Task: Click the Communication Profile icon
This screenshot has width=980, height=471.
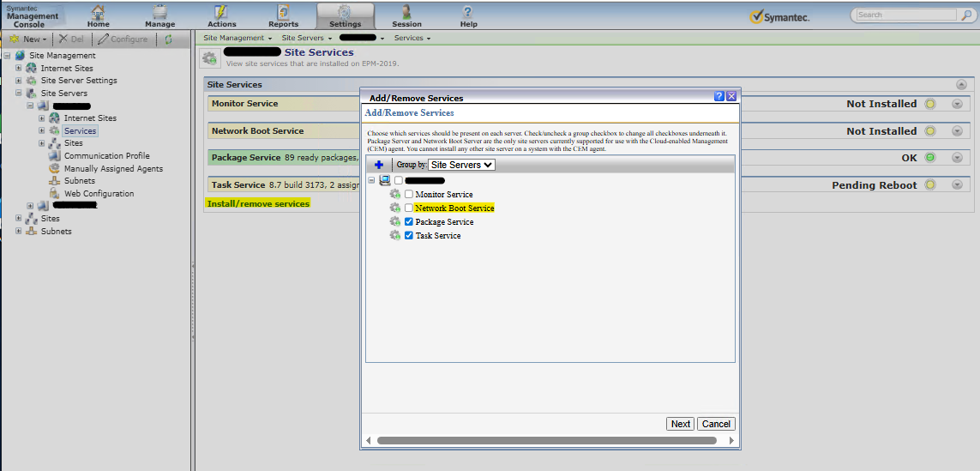Action: pos(54,156)
